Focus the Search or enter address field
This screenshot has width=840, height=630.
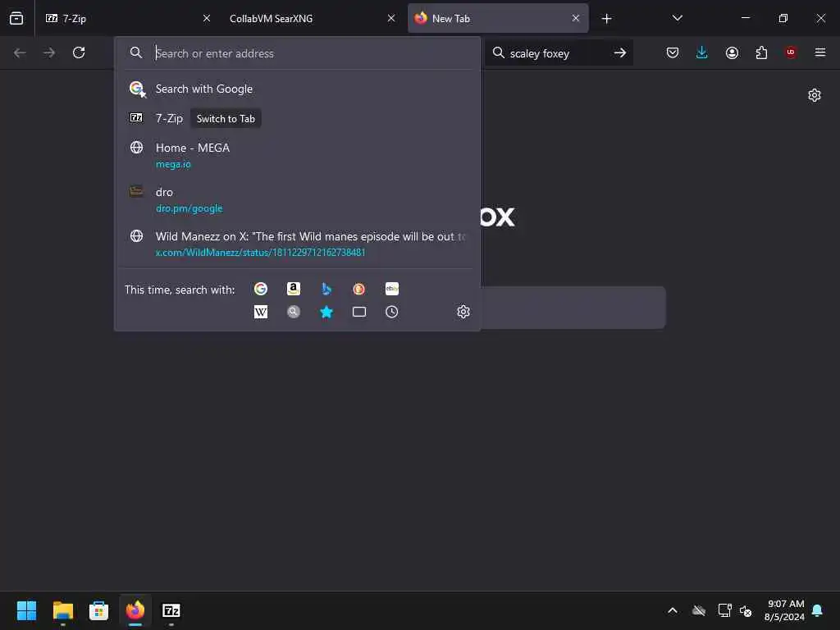coord(297,53)
